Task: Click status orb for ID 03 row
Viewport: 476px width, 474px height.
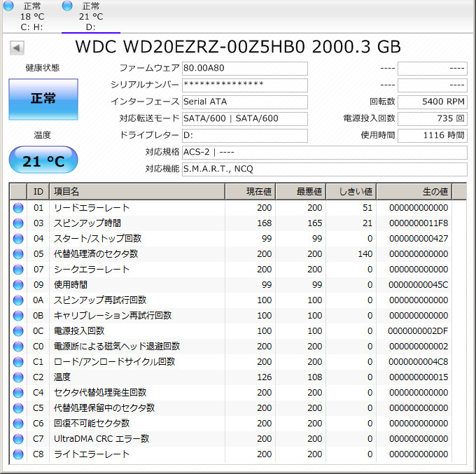Action: 18,223
